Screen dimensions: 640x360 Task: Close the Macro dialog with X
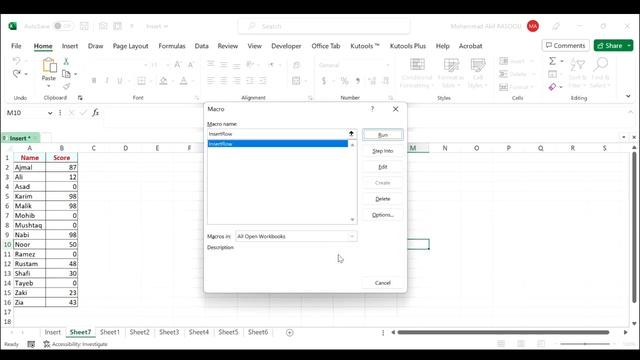[396, 109]
